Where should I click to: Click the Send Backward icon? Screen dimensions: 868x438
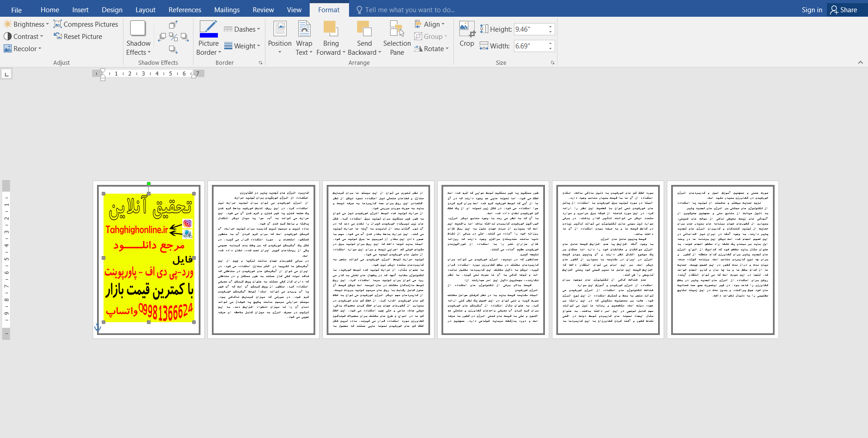364,29
